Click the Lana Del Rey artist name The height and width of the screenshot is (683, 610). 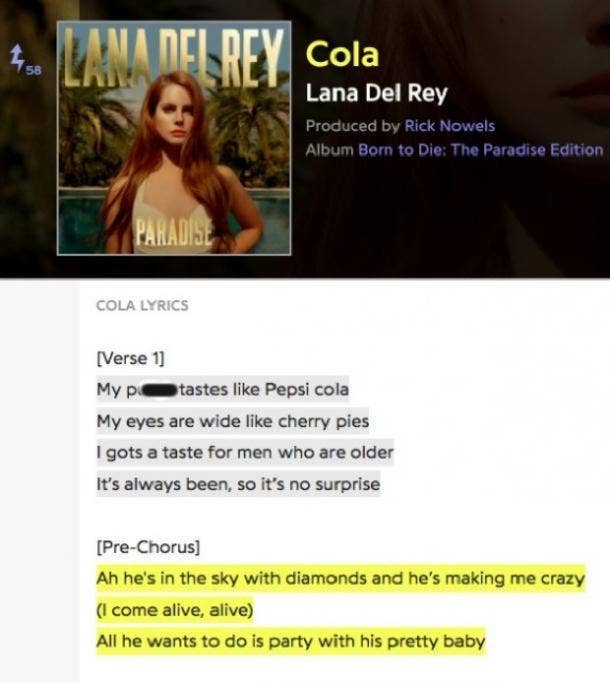point(376,93)
